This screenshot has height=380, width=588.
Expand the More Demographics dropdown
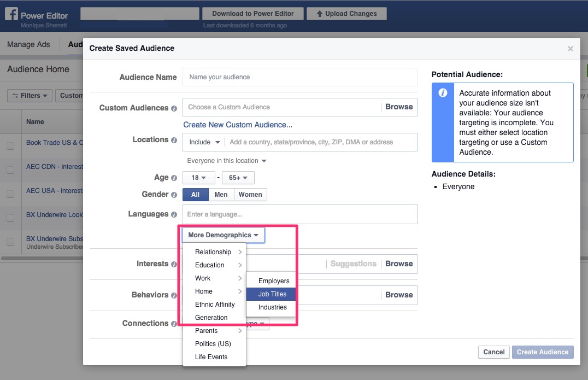coord(223,235)
